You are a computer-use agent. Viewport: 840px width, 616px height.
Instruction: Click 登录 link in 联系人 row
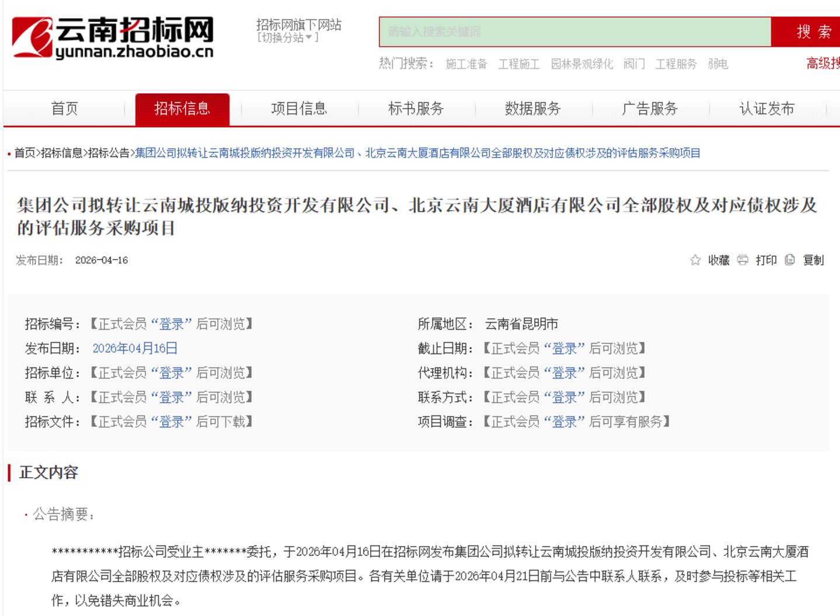click(x=172, y=397)
